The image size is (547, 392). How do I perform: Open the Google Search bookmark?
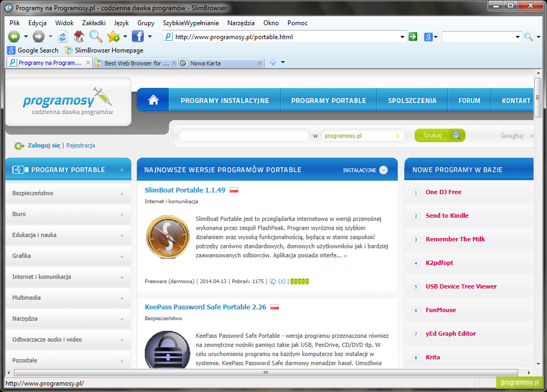point(33,50)
